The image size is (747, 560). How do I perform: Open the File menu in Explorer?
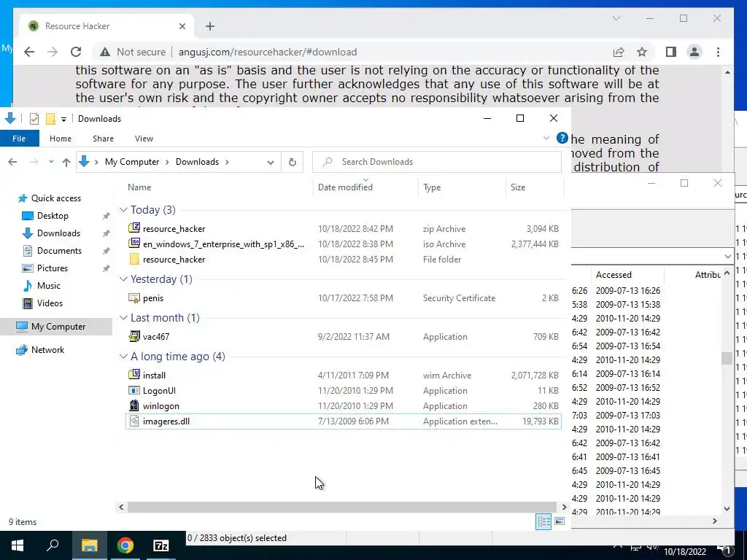point(19,139)
